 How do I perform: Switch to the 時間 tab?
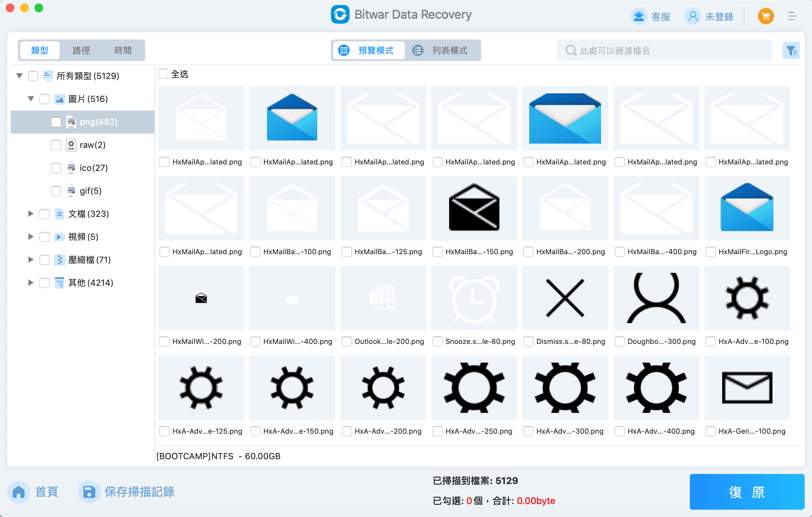tap(123, 50)
